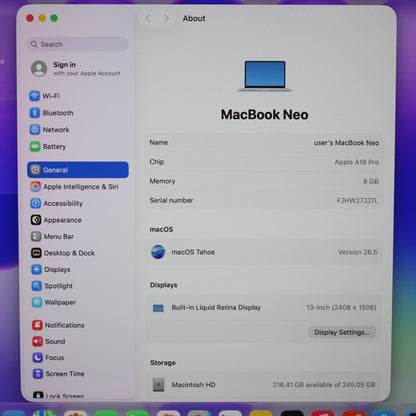The width and height of the screenshot is (416, 416).
Task: Open the Appearance icon
Action: 36,220
